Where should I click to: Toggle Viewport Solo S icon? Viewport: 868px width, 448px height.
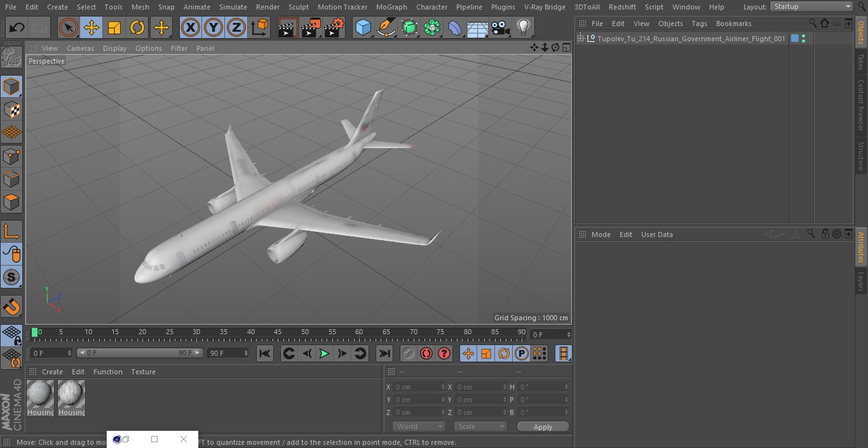(x=11, y=277)
